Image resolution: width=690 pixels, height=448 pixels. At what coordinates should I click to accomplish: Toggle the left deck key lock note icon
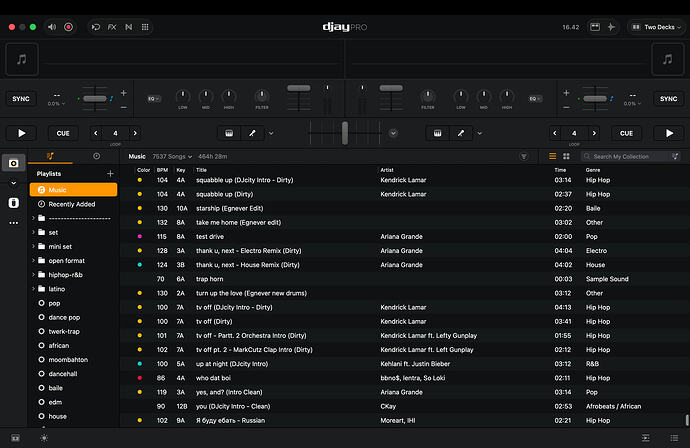(112, 99)
